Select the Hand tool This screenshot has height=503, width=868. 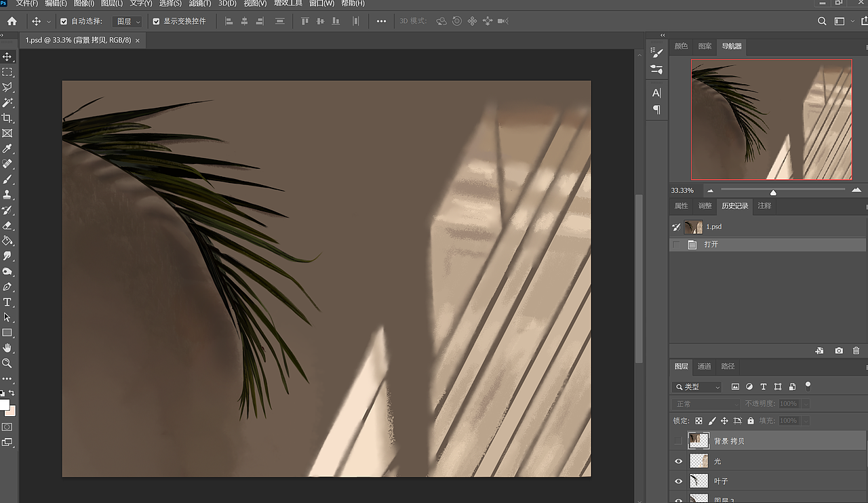(7, 348)
